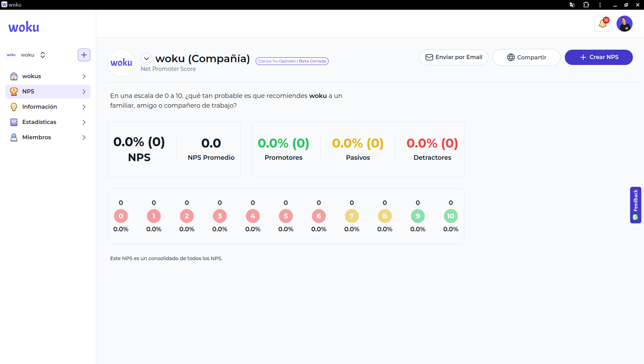Click the Crear NPS button
This screenshot has height=364, width=644.
pos(598,57)
